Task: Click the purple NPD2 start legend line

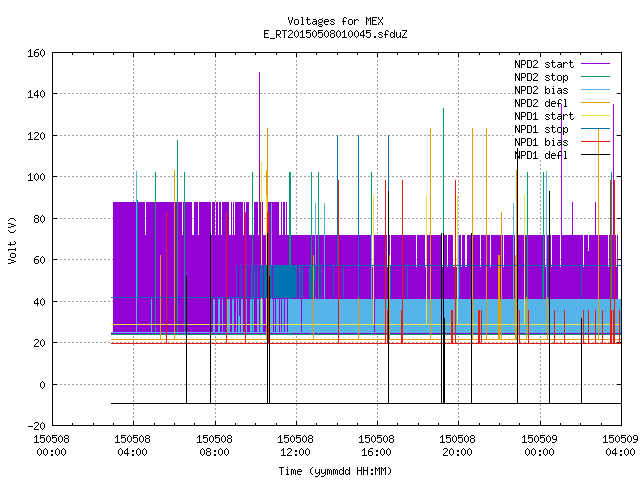Action: pyautogui.click(x=596, y=64)
